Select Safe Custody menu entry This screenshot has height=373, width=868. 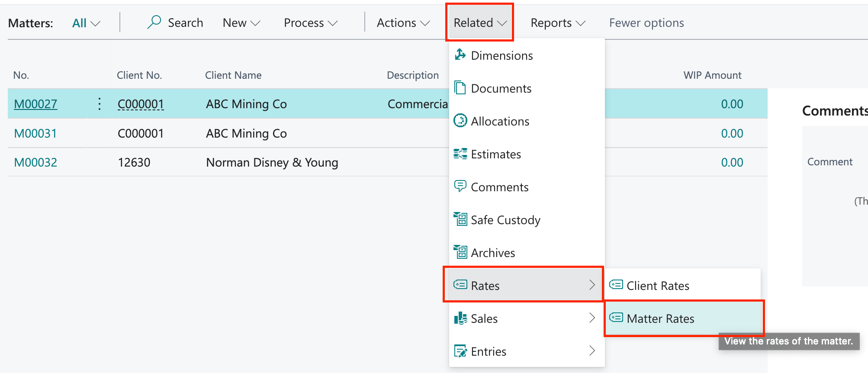coord(527,220)
